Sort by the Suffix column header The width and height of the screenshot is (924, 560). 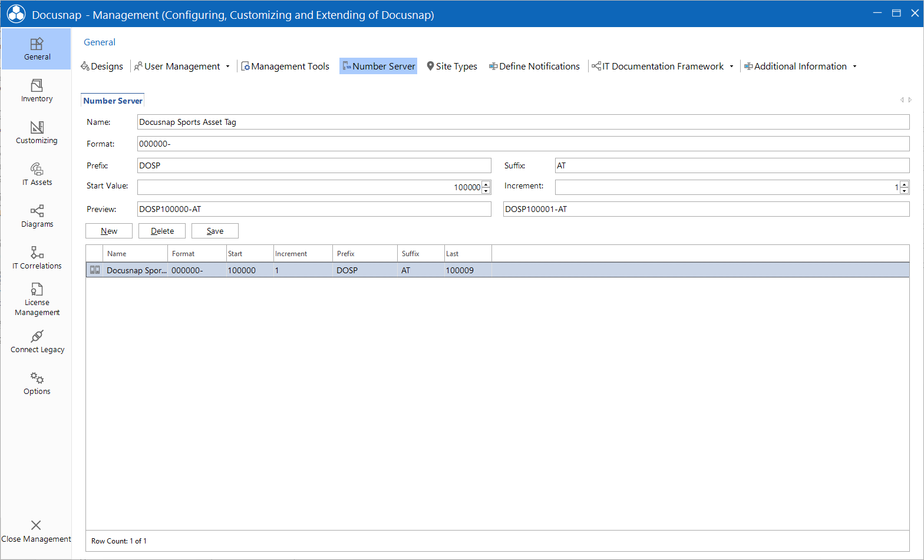(x=421, y=254)
